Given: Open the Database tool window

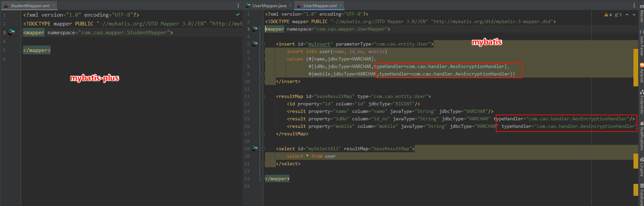Looking at the screenshot, I should click(x=641, y=194).
